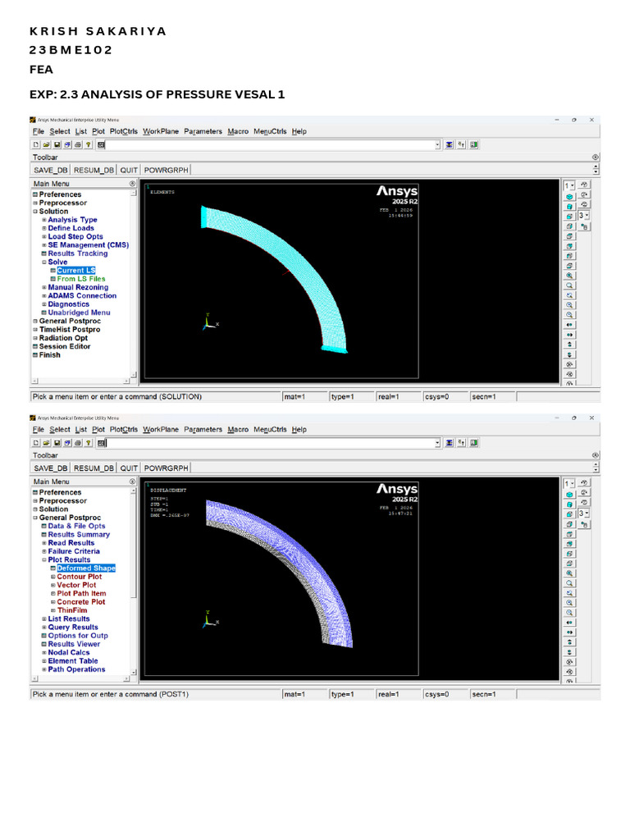
Task: Open window number '1' dropdown in bottom window
Action: click(569, 483)
